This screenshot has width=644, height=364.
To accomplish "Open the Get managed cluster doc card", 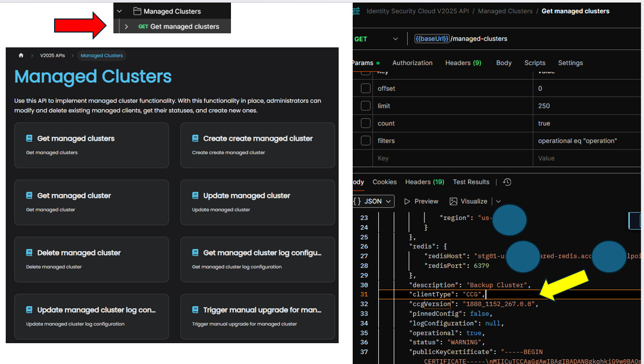I will [x=92, y=203].
